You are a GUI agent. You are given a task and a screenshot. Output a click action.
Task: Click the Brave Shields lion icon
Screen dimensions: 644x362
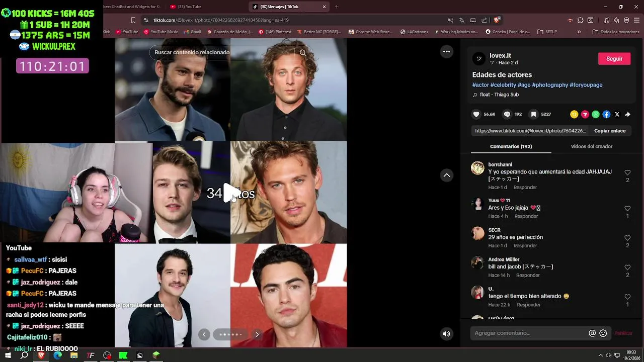point(497,20)
